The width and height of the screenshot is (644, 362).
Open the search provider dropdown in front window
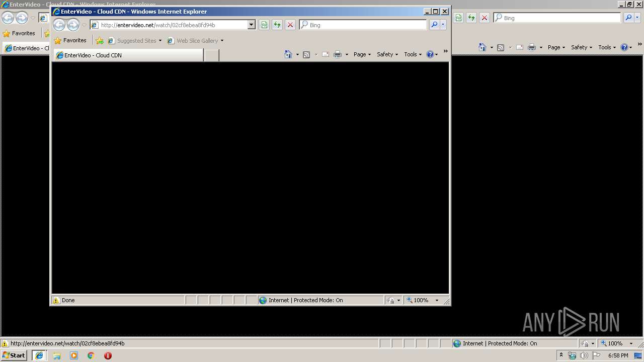(443, 25)
